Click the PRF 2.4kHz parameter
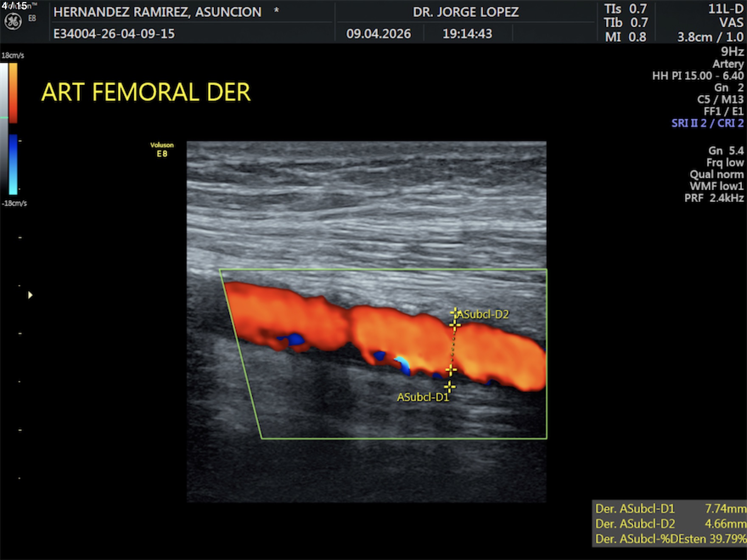The image size is (747, 560). (x=713, y=198)
